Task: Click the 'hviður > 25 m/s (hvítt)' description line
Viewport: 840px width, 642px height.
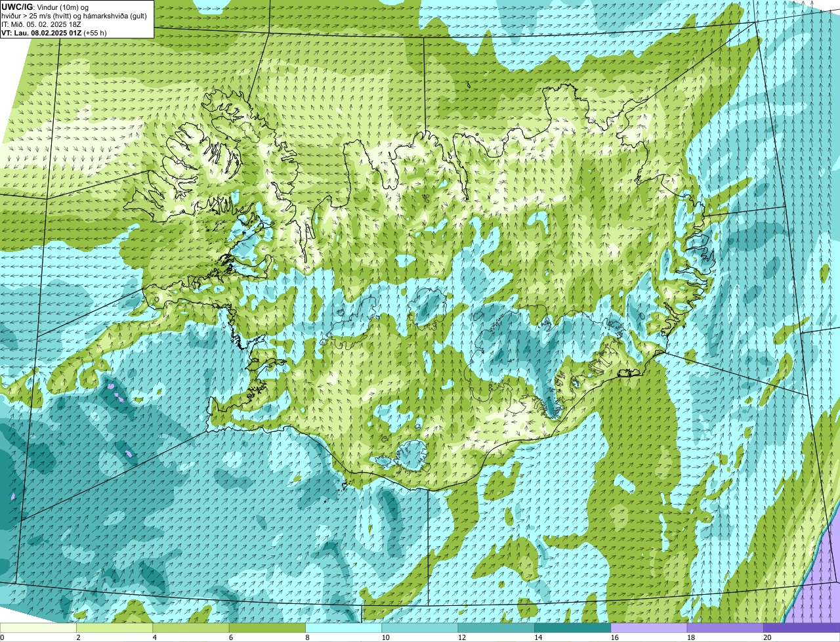Action: (74, 16)
